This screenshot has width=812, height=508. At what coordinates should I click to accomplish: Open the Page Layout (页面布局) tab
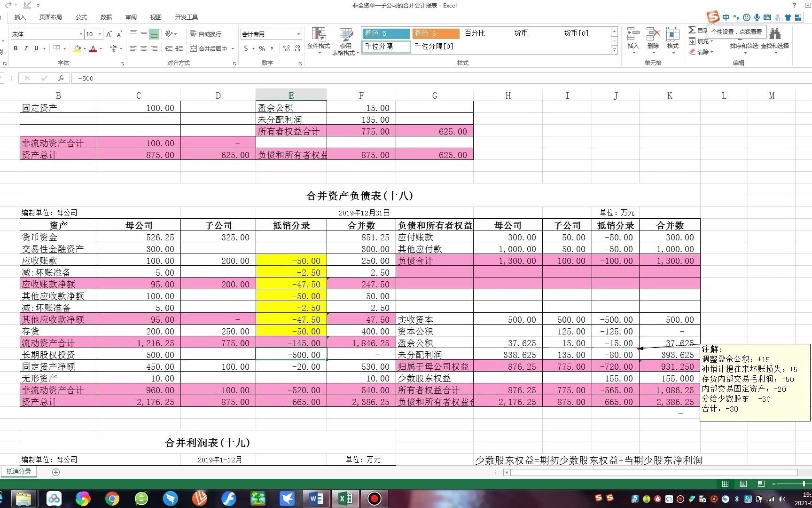(50, 17)
